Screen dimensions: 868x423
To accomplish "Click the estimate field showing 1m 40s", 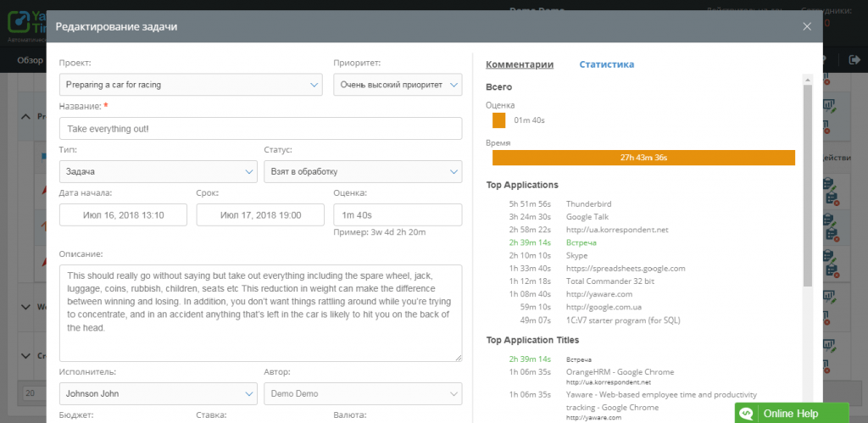I will pos(397,215).
